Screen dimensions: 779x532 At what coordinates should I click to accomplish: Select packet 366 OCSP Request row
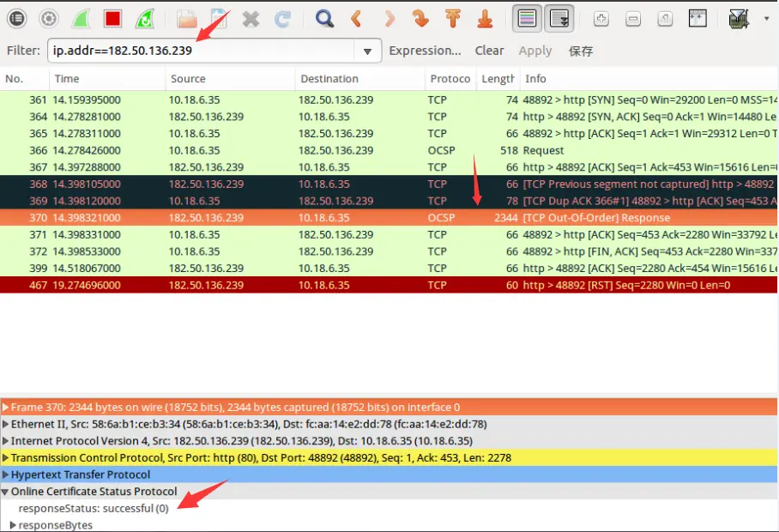[x=389, y=150]
